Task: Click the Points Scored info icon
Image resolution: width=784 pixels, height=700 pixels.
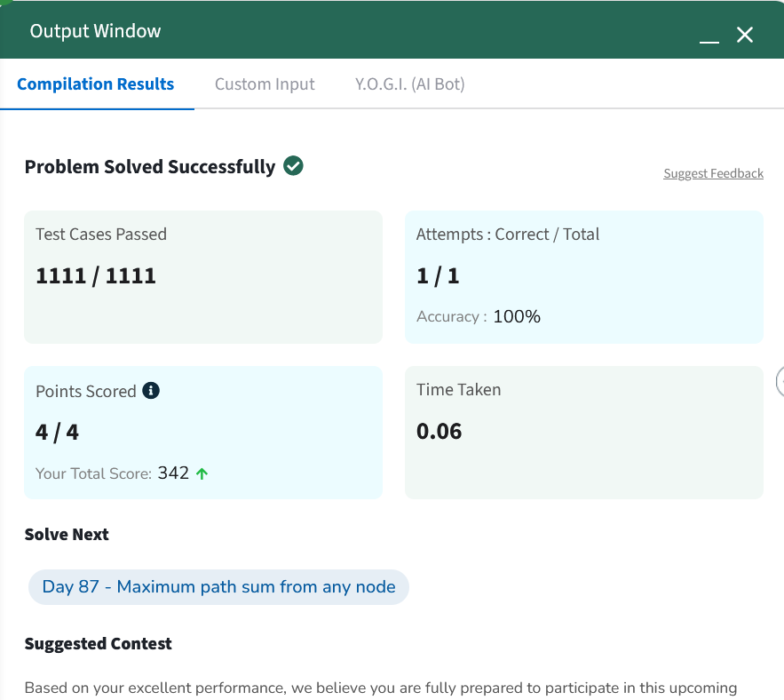Action: point(151,390)
